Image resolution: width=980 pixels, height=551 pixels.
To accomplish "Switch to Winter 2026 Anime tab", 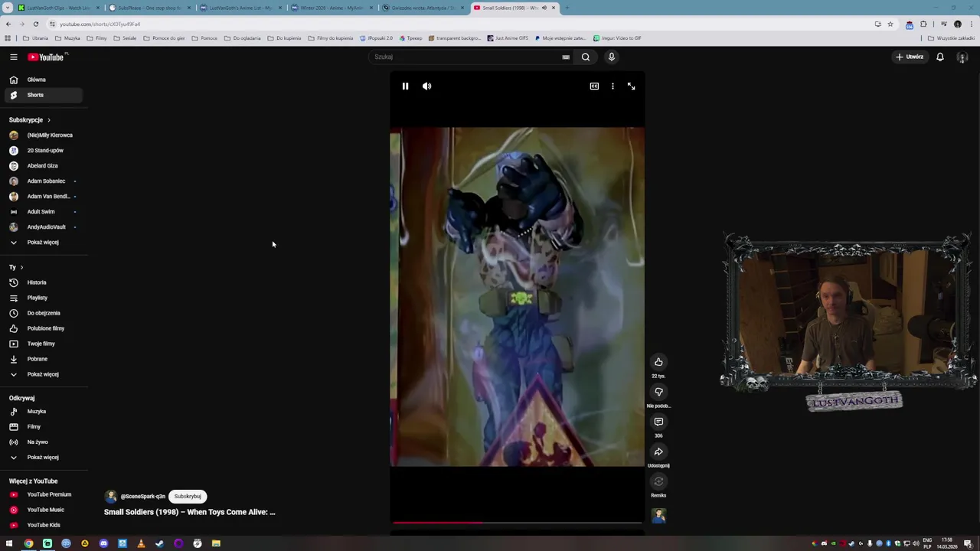I will pos(331,8).
